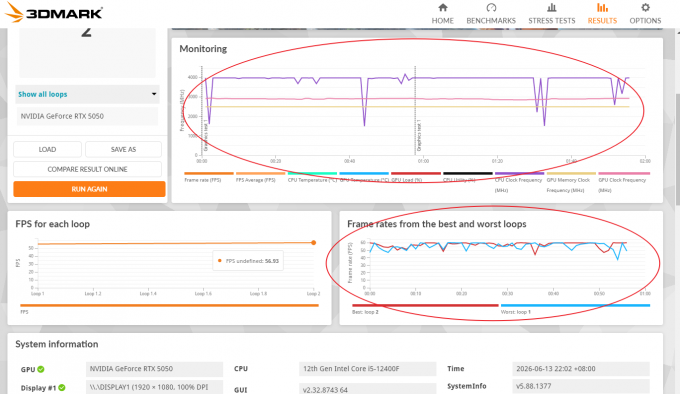Click the Loop 2 data point on FPS chart
The width and height of the screenshot is (680, 394).
point(314,243)
